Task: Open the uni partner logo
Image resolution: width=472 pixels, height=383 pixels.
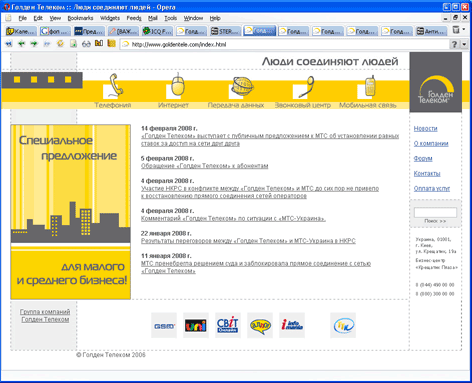Action: pyautogui.click(x=196, y=325)
